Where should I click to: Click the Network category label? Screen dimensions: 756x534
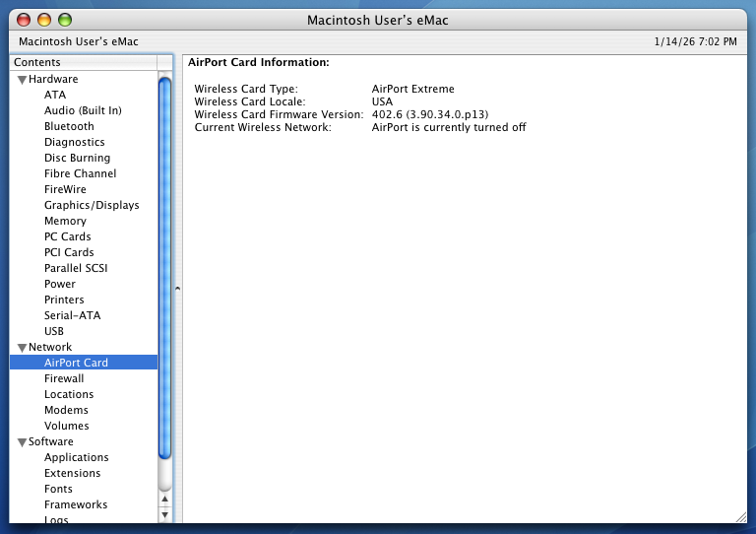(x=50, y=347)
